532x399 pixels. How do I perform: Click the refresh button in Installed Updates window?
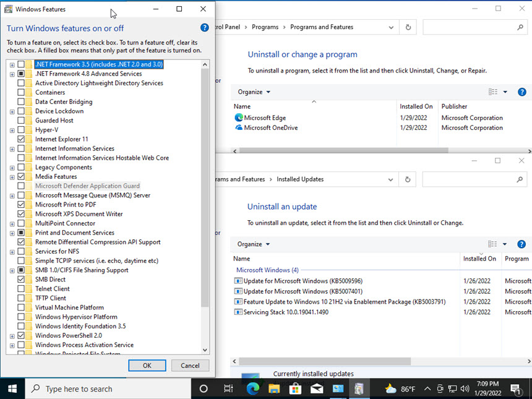(408, 179)
